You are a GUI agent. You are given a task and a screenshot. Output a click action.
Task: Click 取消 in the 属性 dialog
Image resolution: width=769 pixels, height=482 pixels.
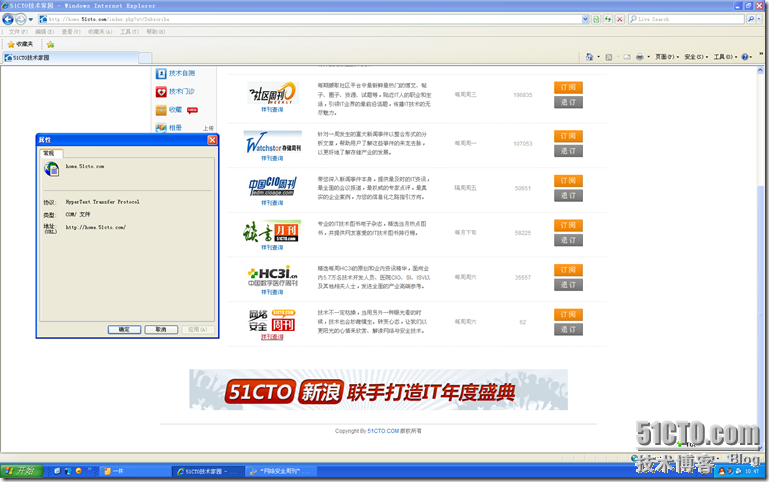(x=161, y=330)
